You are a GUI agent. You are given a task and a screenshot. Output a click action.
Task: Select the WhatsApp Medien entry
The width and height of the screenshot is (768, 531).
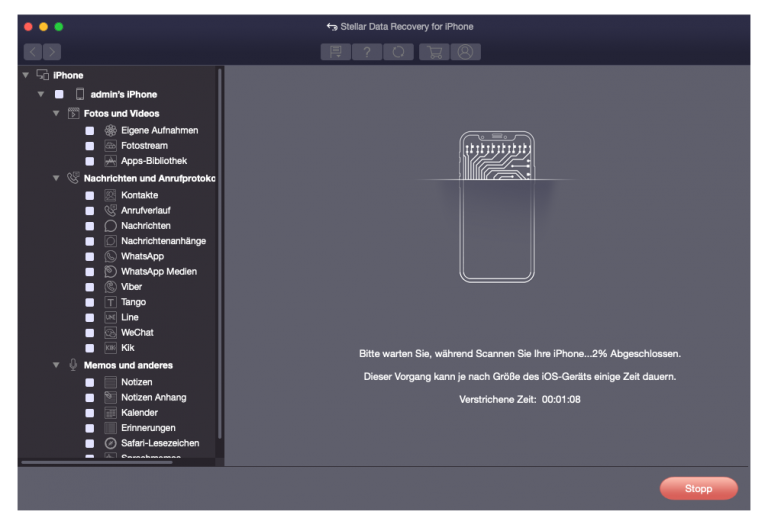coord(159,271)
